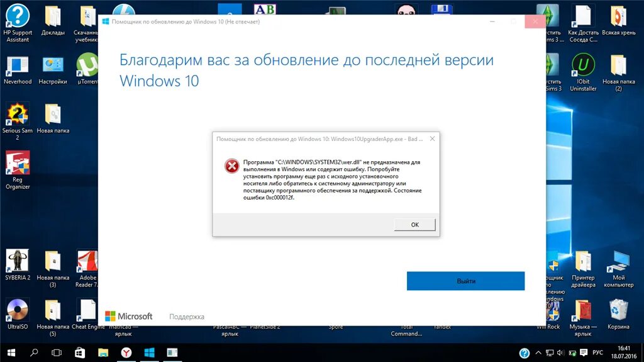Click the Microsoft logo in upgrade window

(128, 316)
